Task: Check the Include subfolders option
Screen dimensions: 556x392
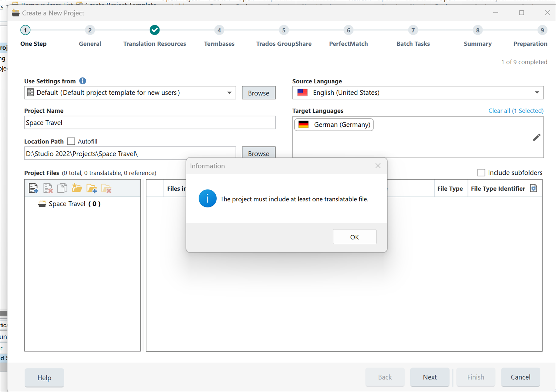Action: [x=481, y=172]
